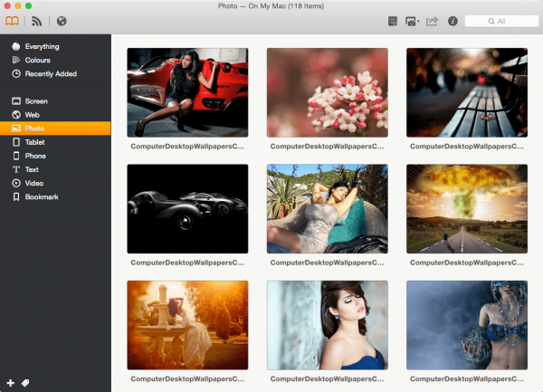Screen dimensions: 543x392
Task: Click the Tablet device icon
Action: [x=16, y=142]
